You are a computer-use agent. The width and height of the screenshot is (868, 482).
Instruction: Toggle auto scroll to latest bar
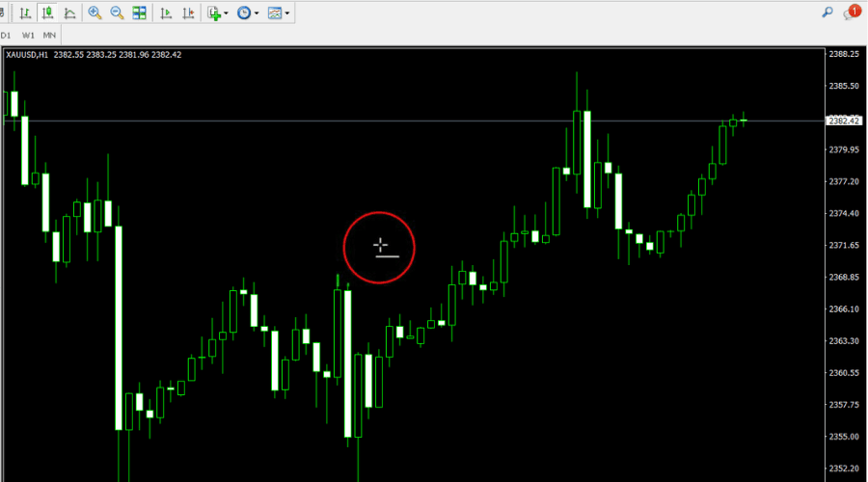[x=166, y=13]
